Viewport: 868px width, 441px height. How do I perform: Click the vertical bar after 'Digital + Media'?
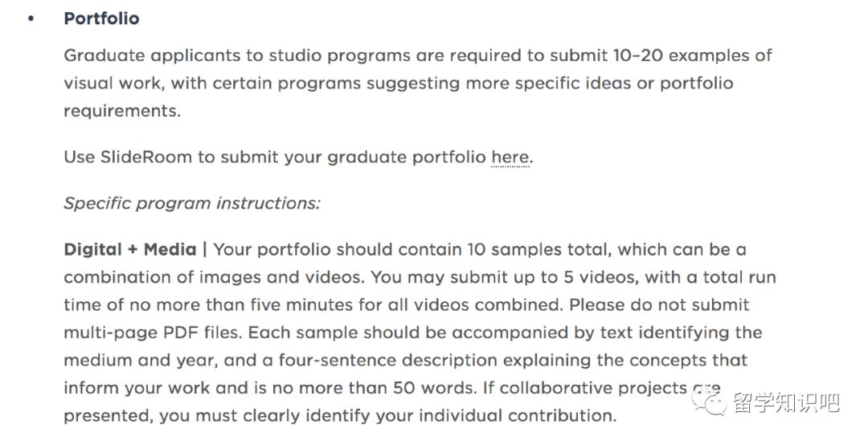205,250
